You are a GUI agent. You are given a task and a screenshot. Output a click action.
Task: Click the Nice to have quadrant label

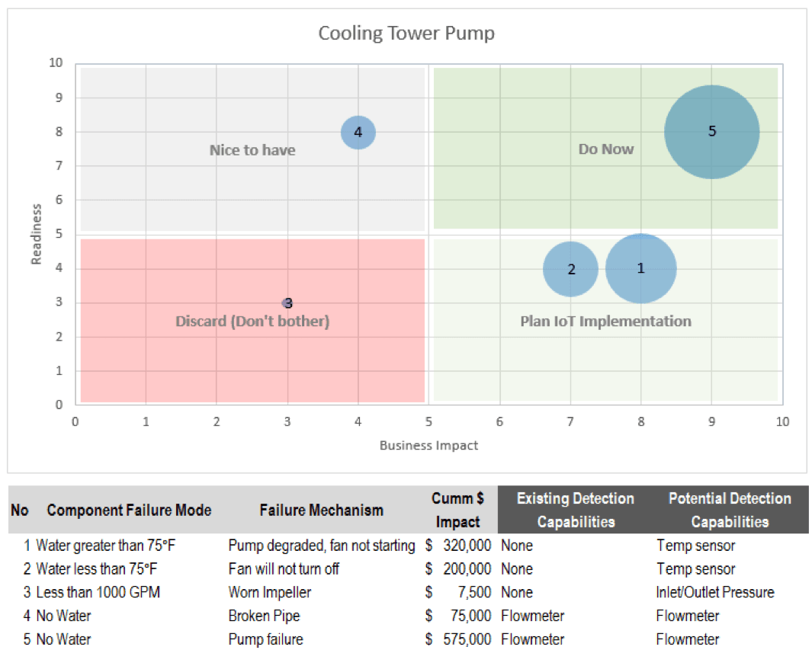click(x=252, y=149)
